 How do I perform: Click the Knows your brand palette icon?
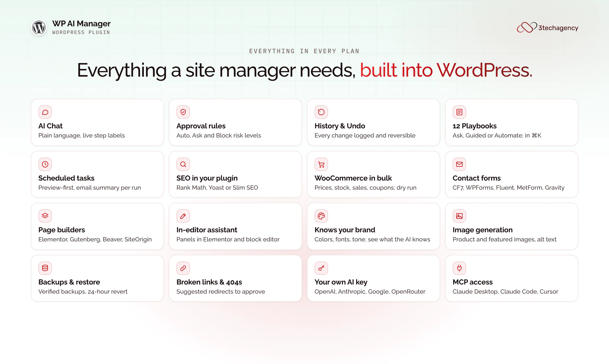click(321, 216)
